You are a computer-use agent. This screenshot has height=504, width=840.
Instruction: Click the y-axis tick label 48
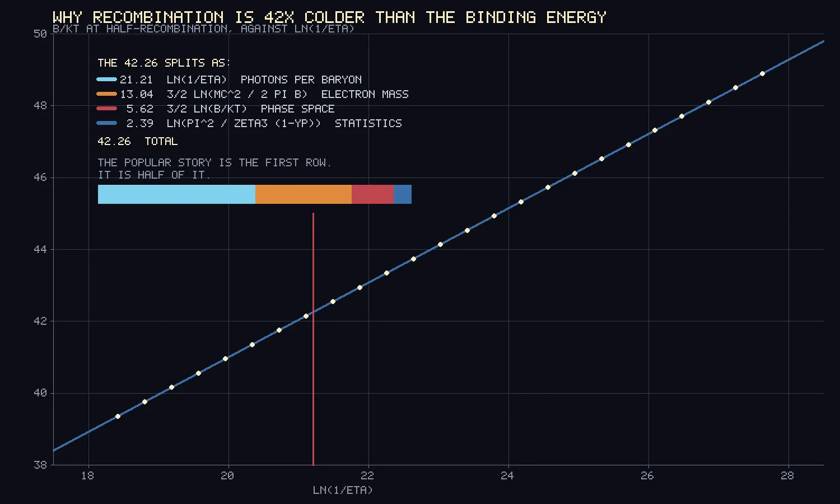point(40,106)
